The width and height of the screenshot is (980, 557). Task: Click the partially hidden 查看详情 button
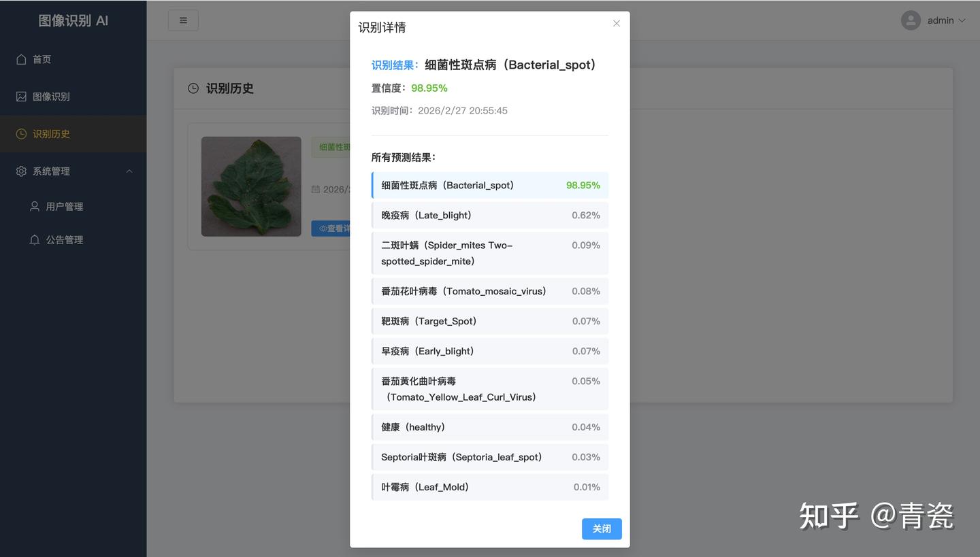pyautogui.click(x=331, y=229)
